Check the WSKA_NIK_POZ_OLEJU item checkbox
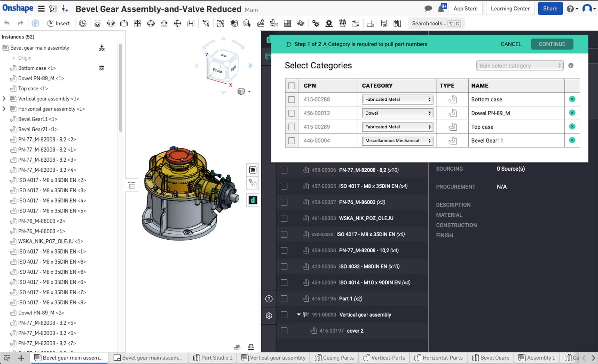This screenshot has width=598, height=364. point(284,218)
